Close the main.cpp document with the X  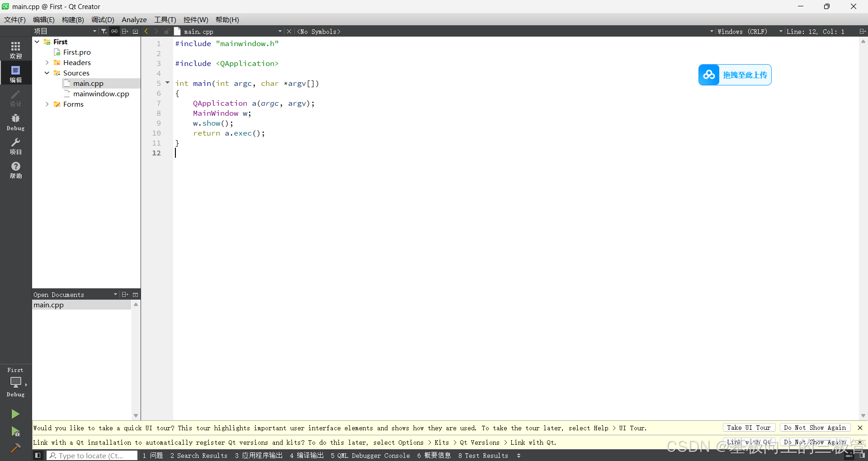(289, 31)
